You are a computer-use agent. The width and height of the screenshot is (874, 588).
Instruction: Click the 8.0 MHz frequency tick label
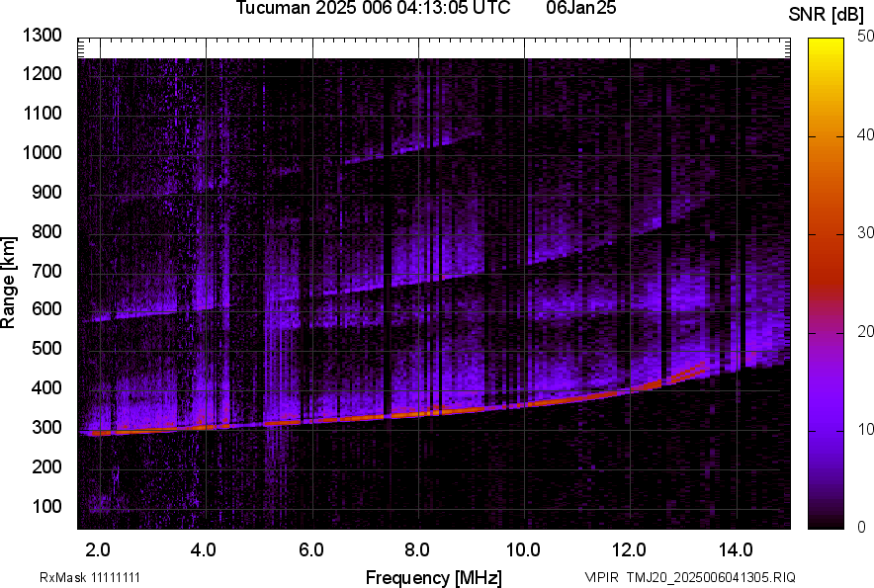click(417, 548)
